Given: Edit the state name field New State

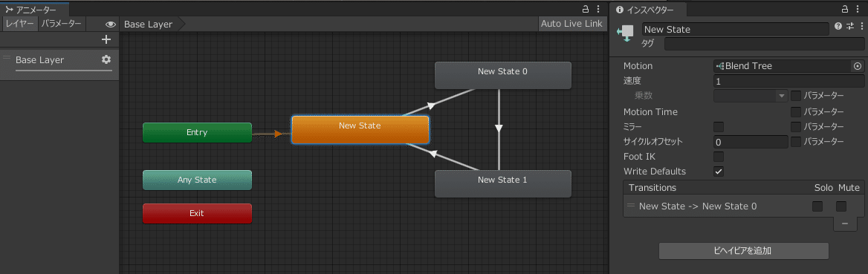Looking at the screenshot, I should click(735, 30).
